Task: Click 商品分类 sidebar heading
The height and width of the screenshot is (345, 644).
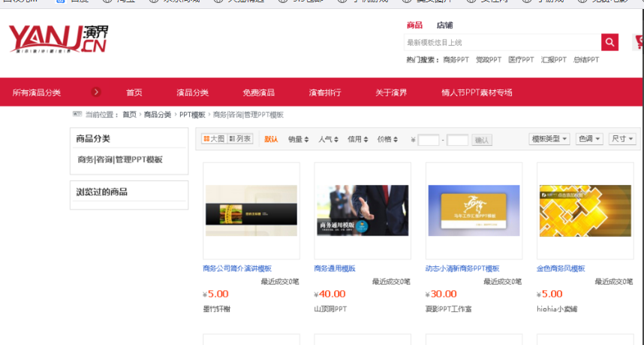Action: pos(93,139)
